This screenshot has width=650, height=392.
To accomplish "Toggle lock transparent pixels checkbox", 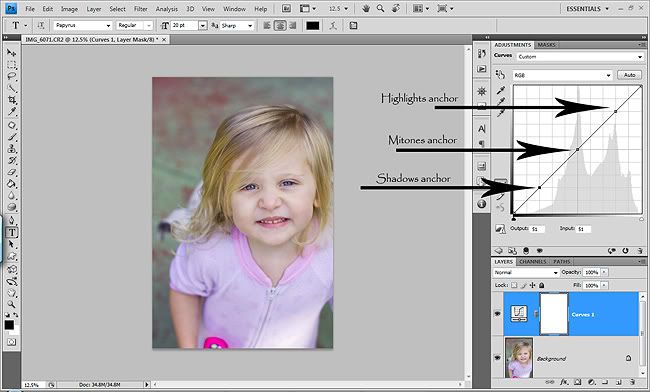I will tap(514, 285).
